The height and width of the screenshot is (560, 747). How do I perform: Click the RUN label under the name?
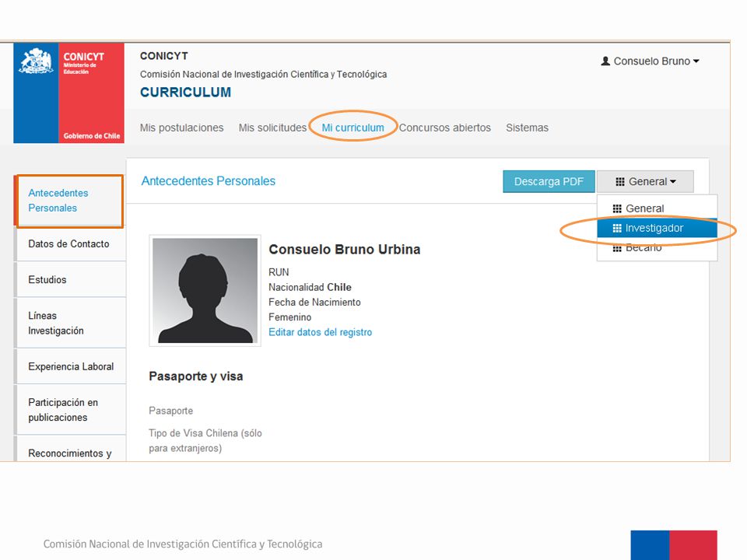[279, 272]
